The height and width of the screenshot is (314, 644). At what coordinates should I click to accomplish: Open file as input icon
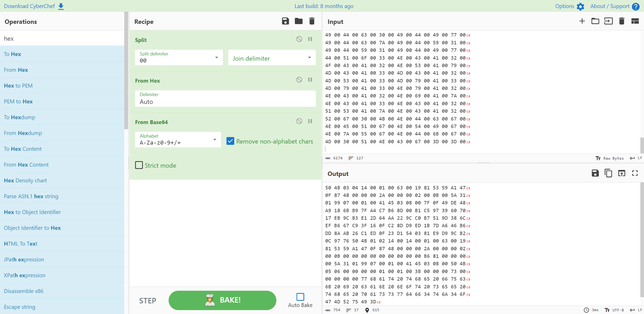[608, 21]
